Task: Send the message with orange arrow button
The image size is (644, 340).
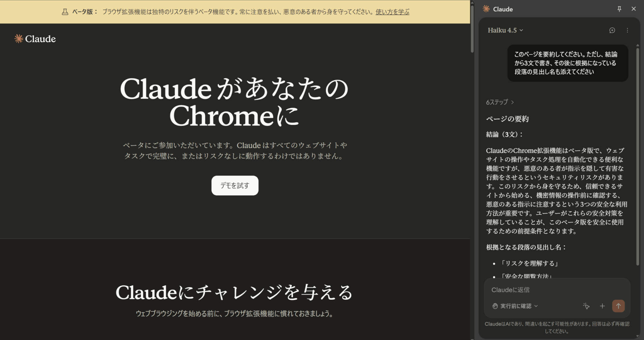Action: 618,306
